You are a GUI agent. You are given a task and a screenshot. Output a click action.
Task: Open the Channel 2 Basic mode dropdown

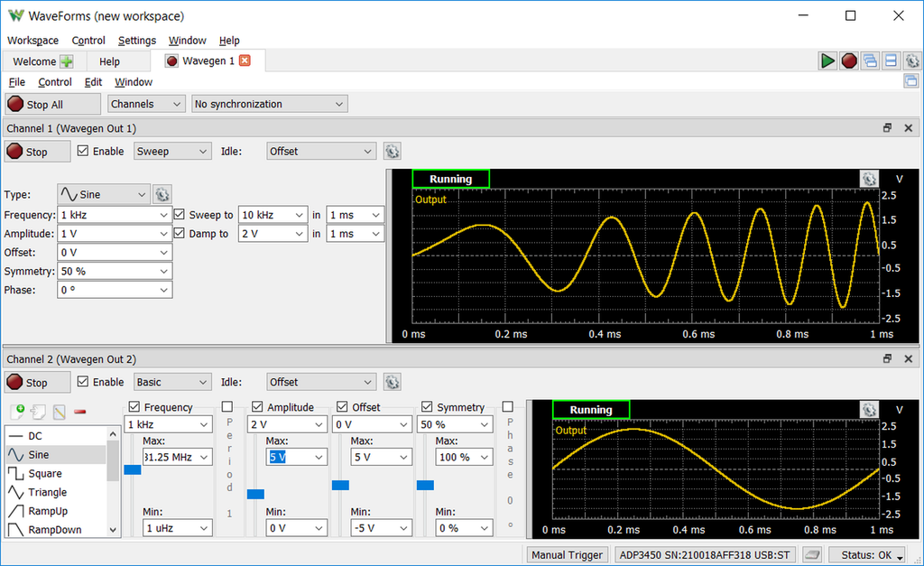click(x=171, y=382)
